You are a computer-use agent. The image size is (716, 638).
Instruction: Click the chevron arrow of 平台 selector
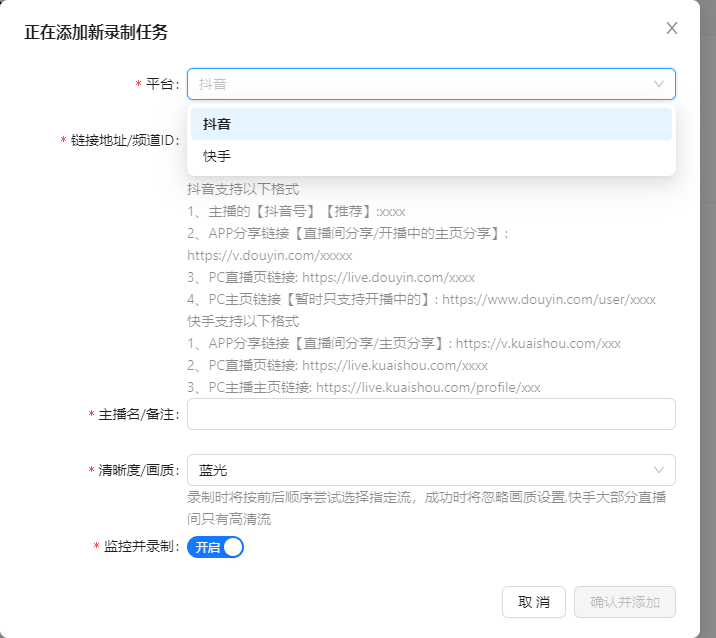point(658,84)
